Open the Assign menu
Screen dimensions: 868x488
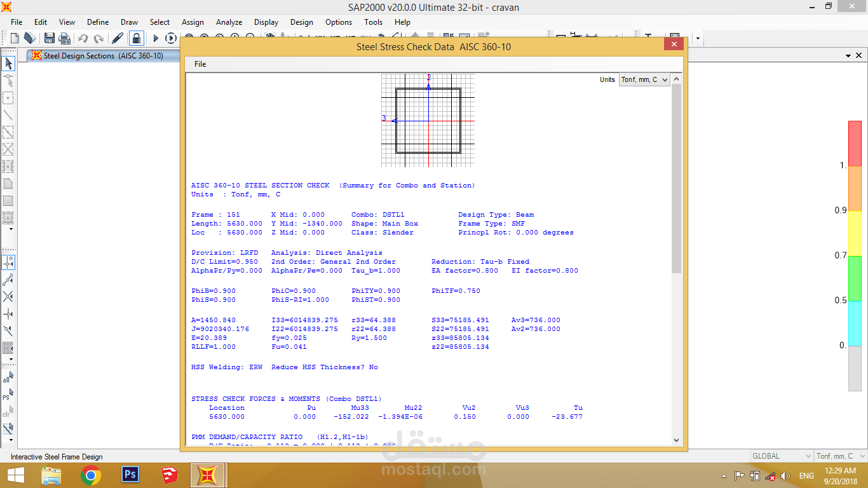tap(193, 22)
